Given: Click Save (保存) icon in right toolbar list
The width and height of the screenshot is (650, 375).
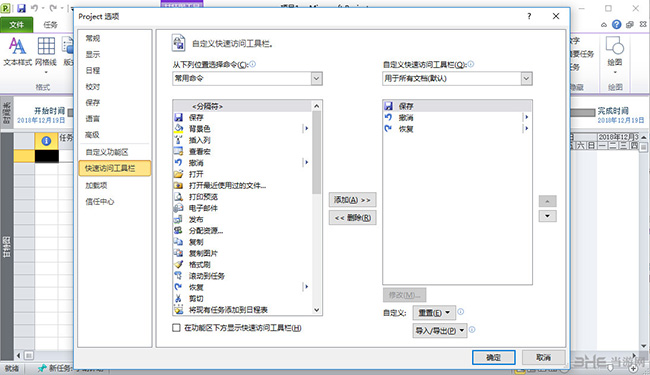Looking at the screenshot, I should pos(388,106).
